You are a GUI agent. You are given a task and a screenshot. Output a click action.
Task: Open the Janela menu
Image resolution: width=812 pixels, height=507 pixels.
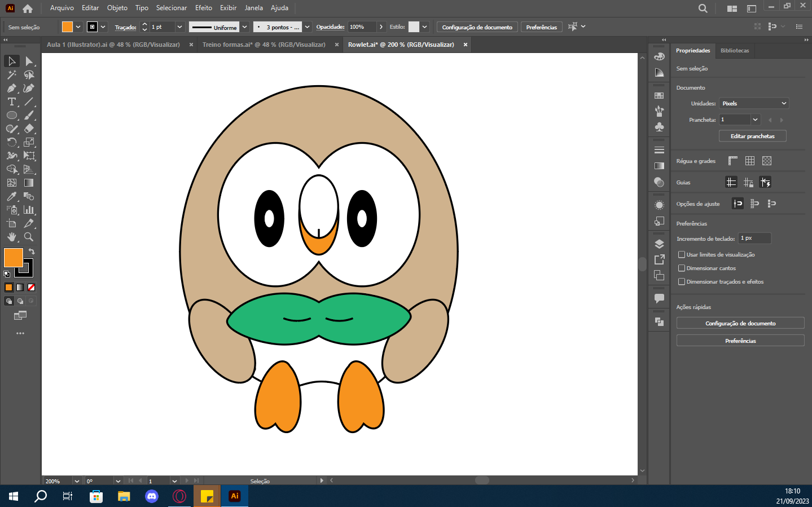coord(254,8)
